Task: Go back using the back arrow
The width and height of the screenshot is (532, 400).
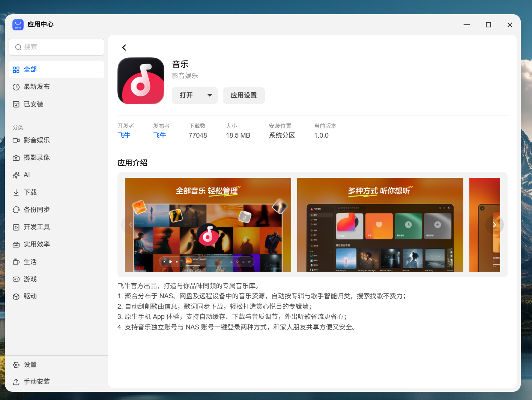Action: coord(124,47)
